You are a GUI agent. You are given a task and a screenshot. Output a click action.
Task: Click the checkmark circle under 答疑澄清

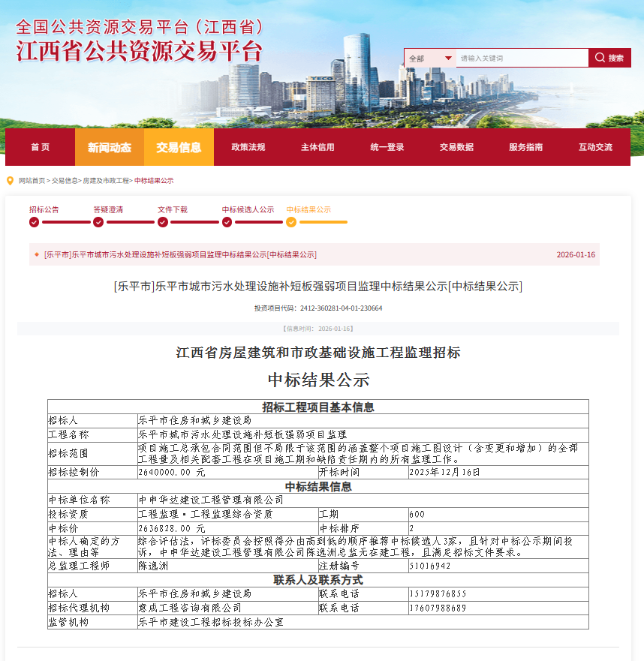98,222
